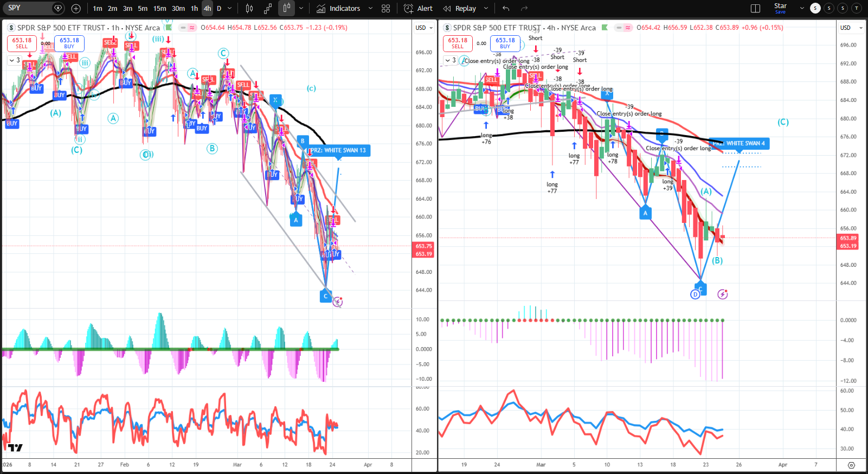Expand the time interval dropdown chevron
This screenshot has height=474, width=868.
(x=230, y=8)
